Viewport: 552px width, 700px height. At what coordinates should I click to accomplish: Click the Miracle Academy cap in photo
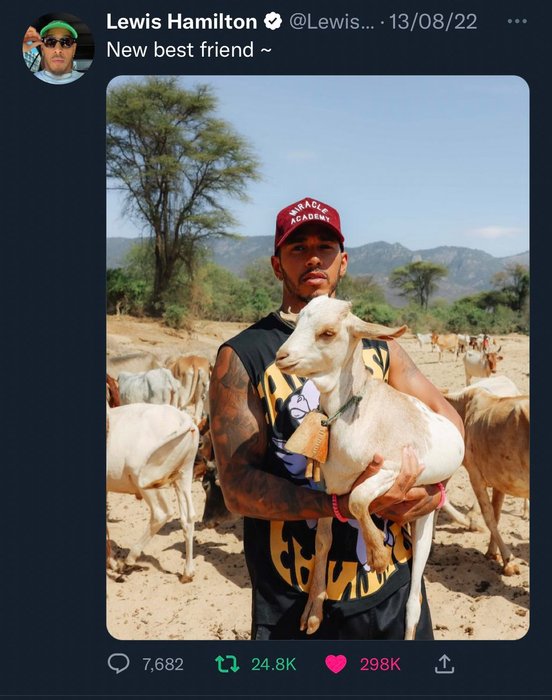309,221
